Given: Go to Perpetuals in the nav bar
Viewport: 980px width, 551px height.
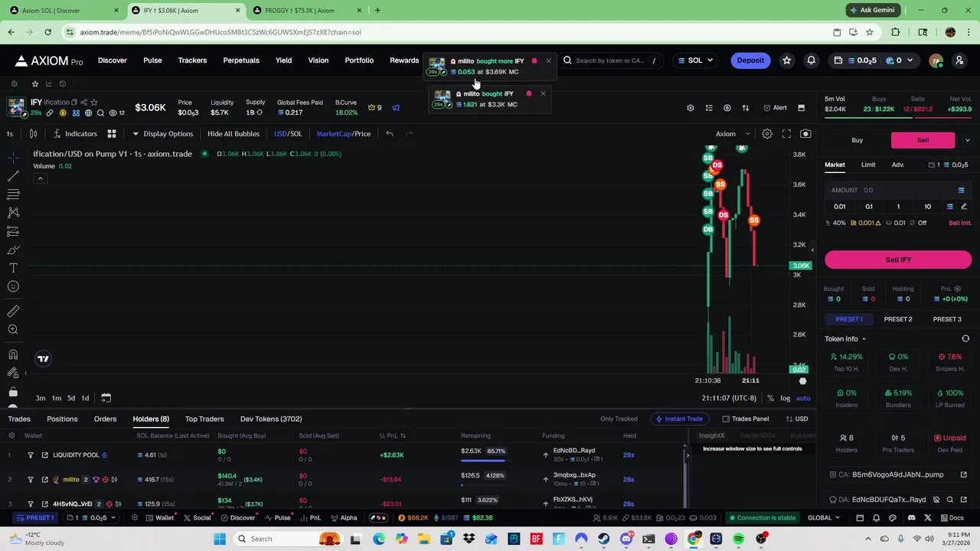Looking at the screenshot, I should 241,60.
